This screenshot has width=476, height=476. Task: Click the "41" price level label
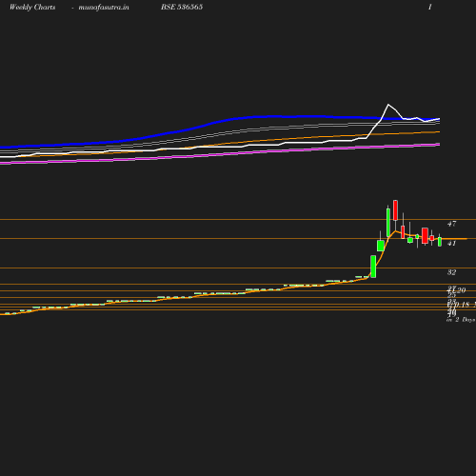tap(451, 244)
